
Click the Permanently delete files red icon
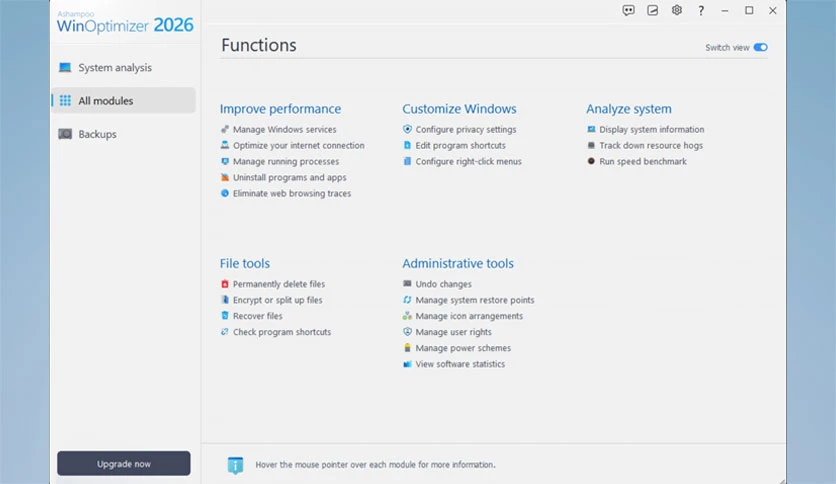coord(224,284)
